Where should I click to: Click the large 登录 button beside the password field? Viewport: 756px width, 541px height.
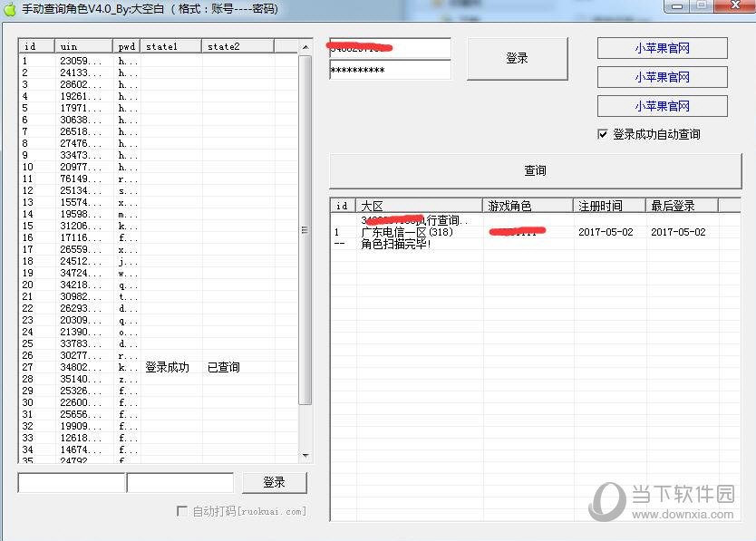[x=518, y=58]
